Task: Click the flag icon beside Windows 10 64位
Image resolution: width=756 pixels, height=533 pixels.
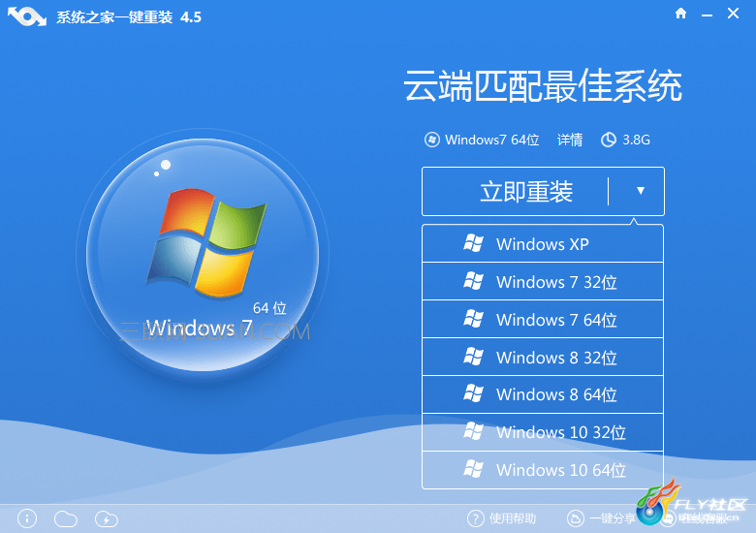Action: [473, 469]
